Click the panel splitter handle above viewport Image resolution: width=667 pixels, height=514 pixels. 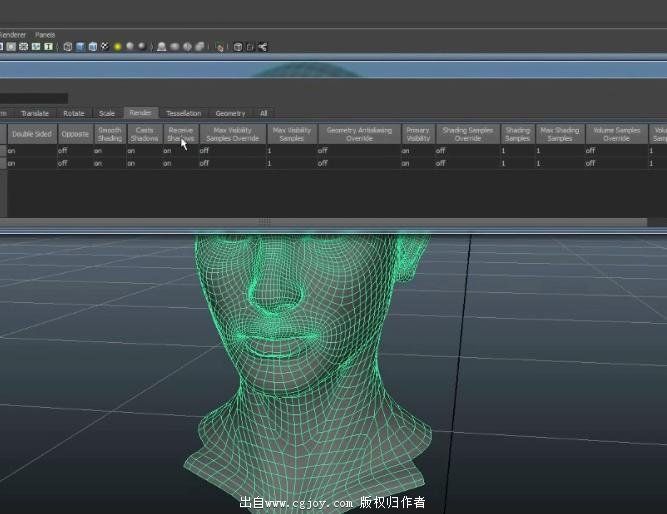(x=265, y=222)
